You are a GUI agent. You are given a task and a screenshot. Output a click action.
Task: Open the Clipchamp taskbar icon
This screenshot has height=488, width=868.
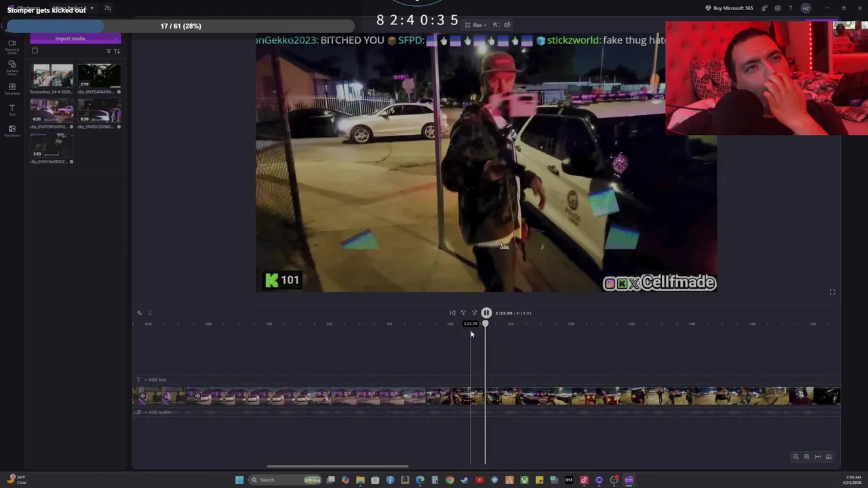pos(629,480)
